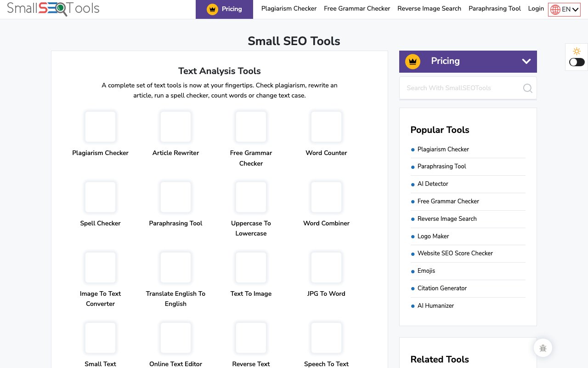The width and height of the screenshot is (588, 368).
Task: Open AI Detector in Popular Tools
Action: [x=433, y=184]
